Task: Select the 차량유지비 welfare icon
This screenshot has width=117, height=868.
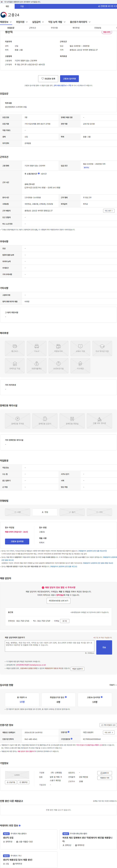Action: (58, 348)
